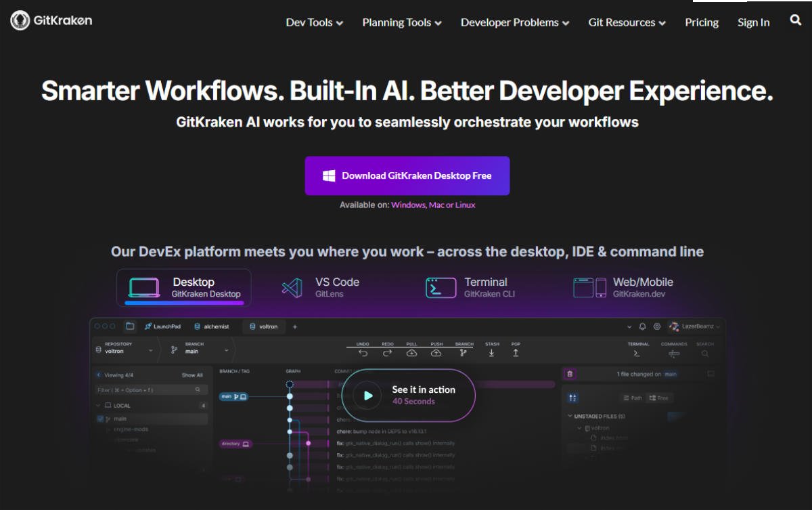Click the Redo icon in app toolbar

(387, 353)
